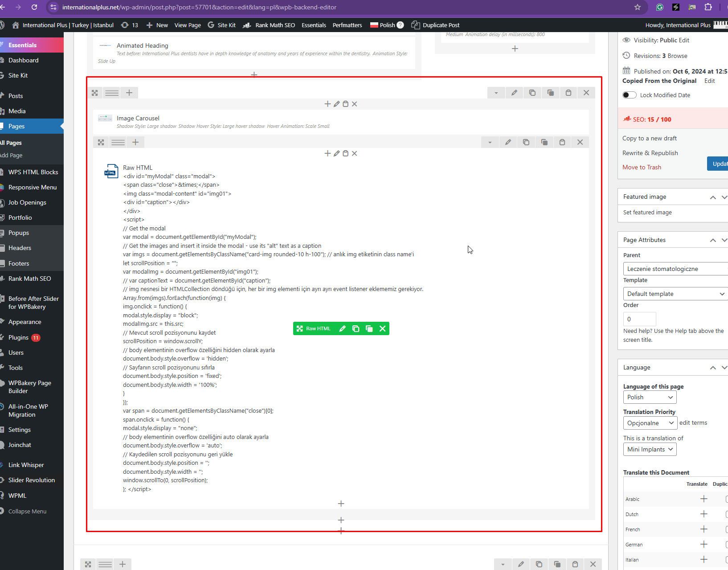The image size is (728, 570).
Task: Toggle Lock Modified Date switch
Action: pos(630,95)
